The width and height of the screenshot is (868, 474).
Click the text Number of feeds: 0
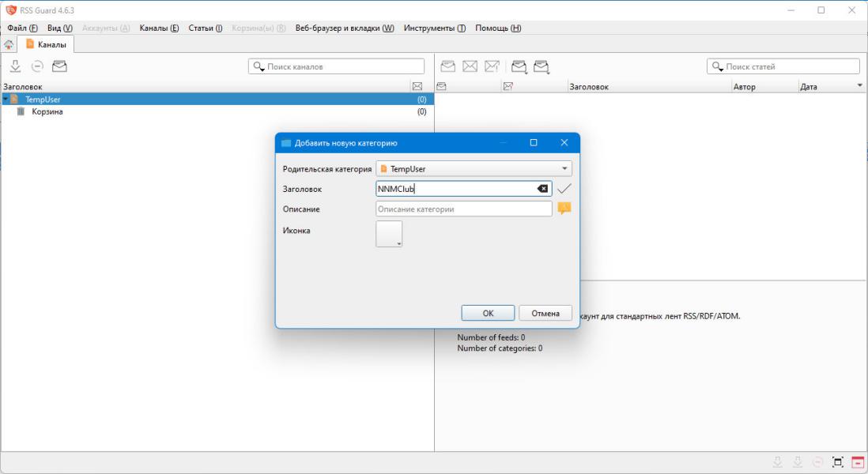coord(491,337)
